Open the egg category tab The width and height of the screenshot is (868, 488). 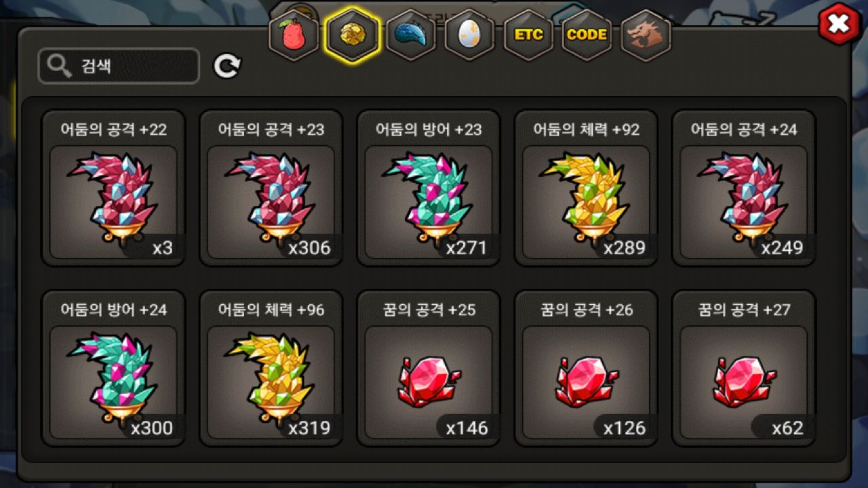(469, 35)
